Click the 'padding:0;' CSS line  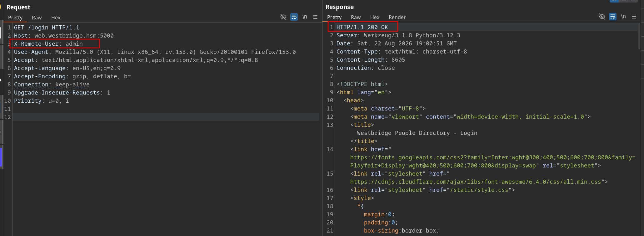click(x=381, y=223)
